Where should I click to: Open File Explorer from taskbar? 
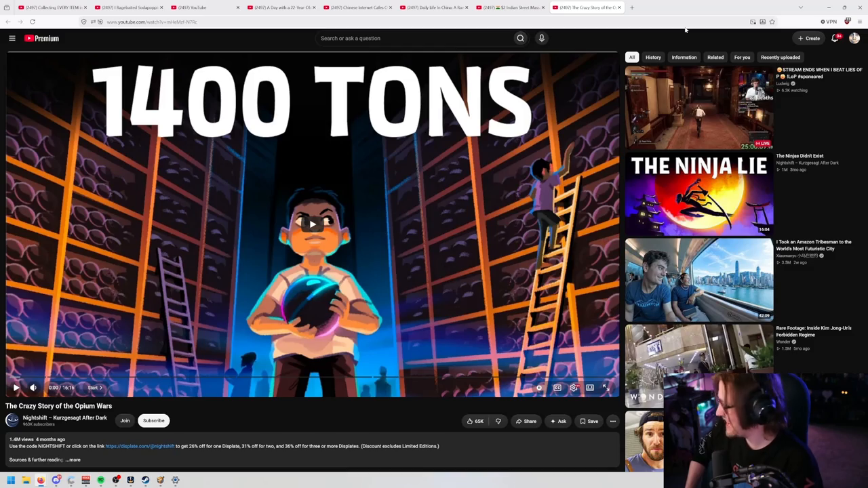pos(26,480)
